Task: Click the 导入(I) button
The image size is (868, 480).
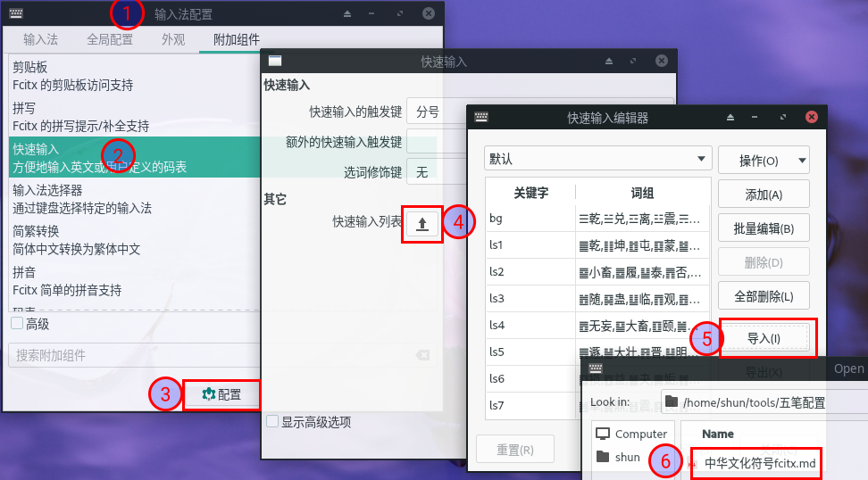Action: click(x=764, y=338)
